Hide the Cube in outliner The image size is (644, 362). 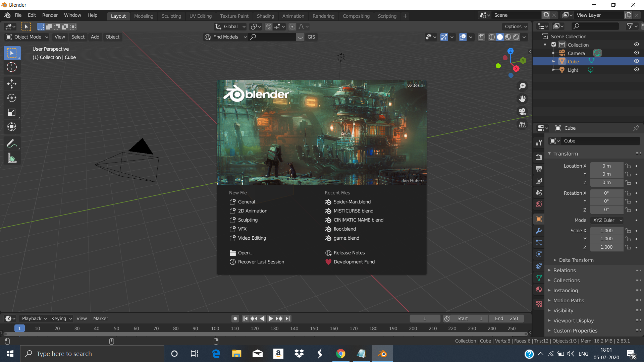636,61
